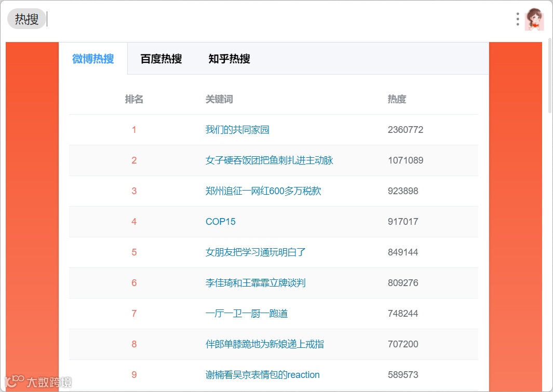Viewport: 553px width, 392px height.
Task: Click rank number 9
Action: 134,375
